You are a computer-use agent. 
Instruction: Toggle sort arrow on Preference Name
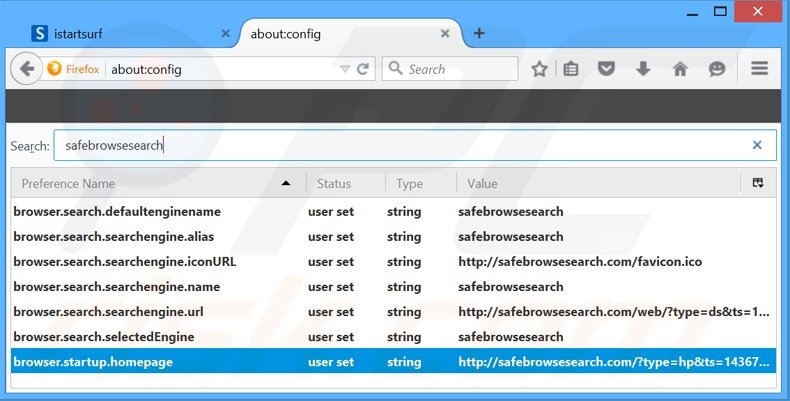(286, 183)
